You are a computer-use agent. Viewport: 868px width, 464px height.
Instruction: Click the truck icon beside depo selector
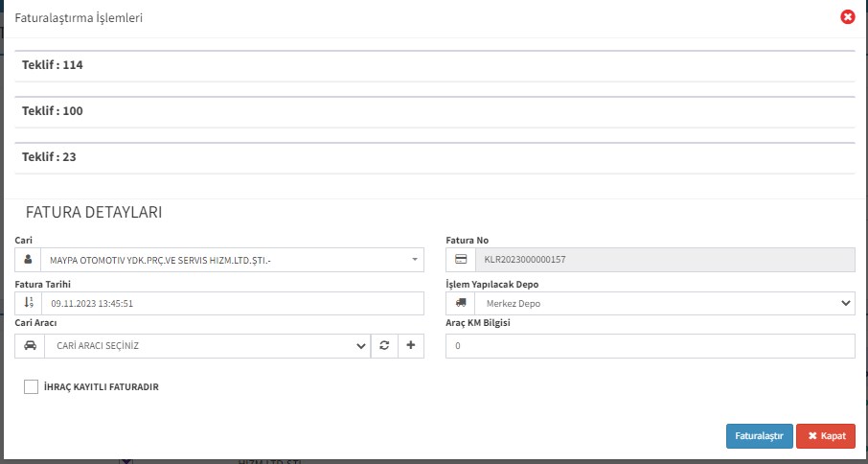(460, 303)
